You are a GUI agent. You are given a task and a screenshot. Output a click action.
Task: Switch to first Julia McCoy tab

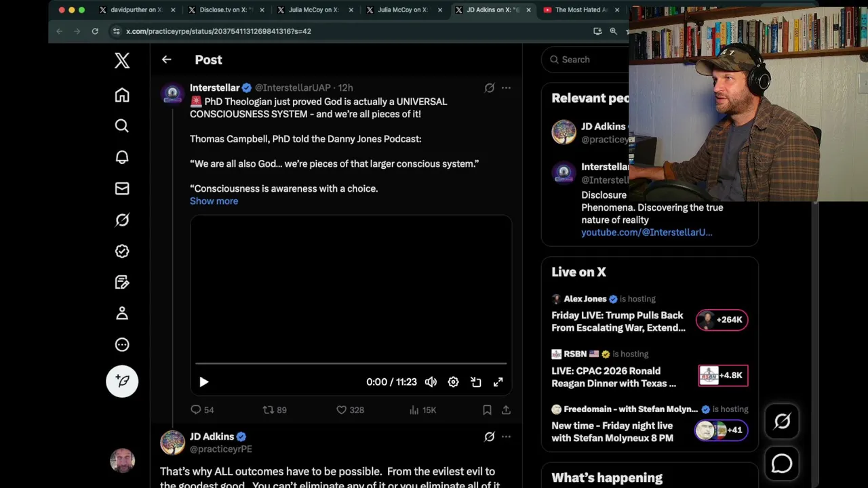point(313,10)
